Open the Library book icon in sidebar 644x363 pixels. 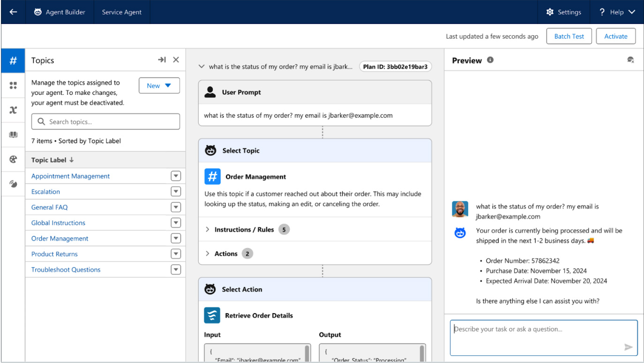point(13,135)
